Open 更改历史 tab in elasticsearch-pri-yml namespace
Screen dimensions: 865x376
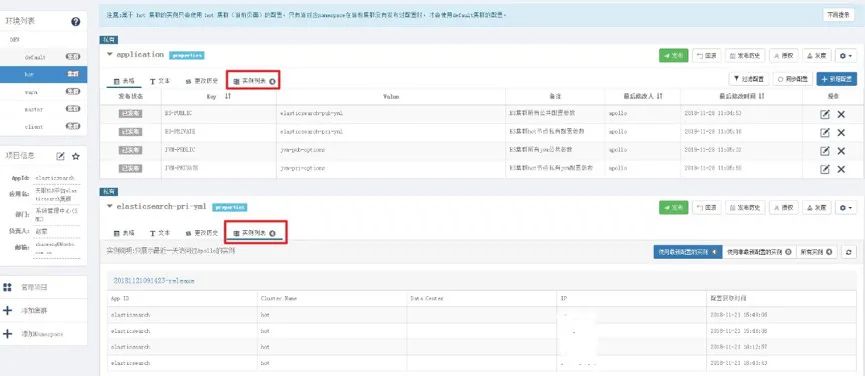(x=202, y=233)
